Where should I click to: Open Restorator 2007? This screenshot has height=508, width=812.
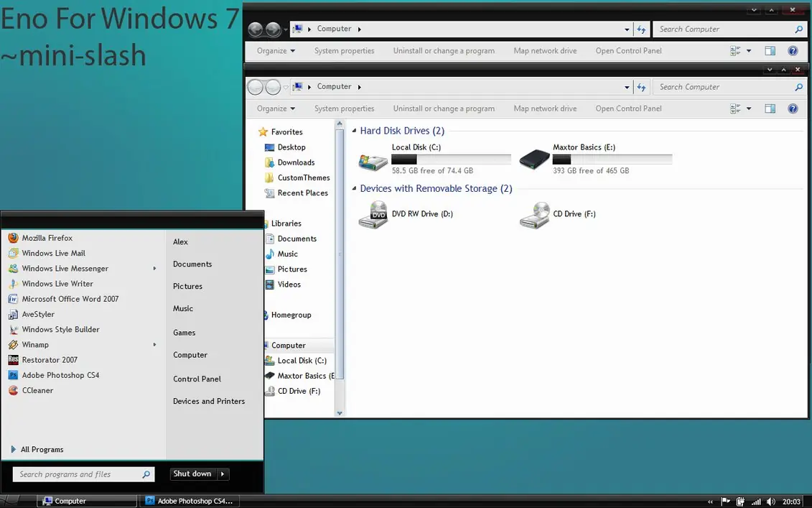coord(43,360)
